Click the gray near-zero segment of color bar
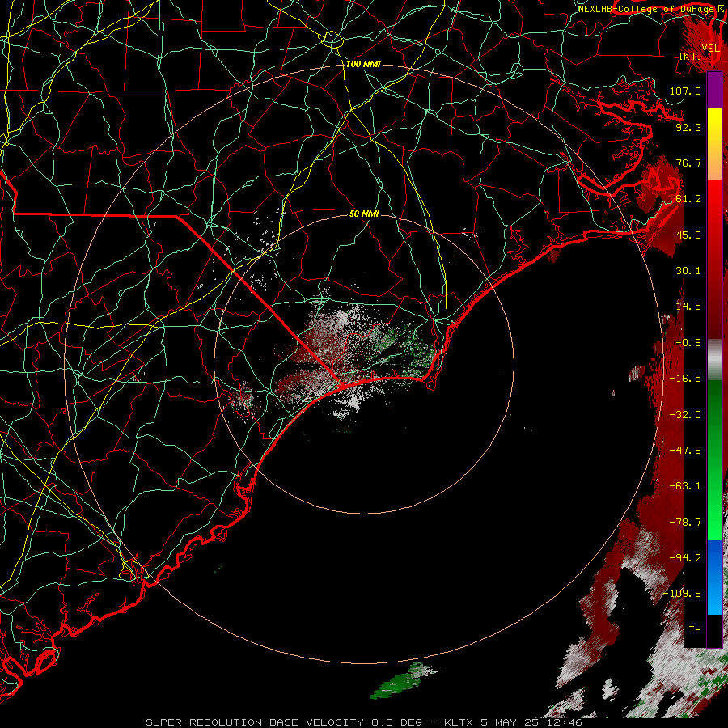The width and height of the screenshot is (728, 728). (714, 359)
